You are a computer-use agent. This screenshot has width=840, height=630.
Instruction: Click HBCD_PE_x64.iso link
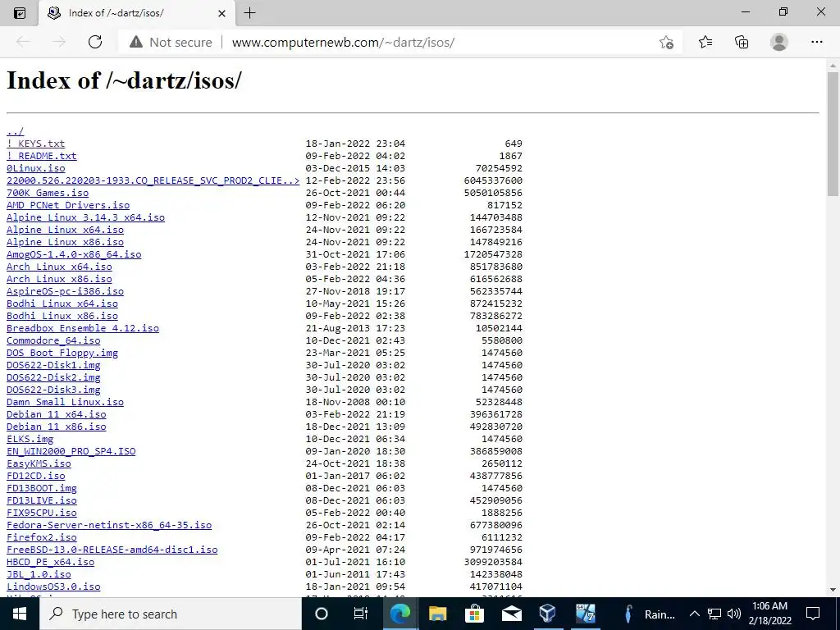click(50, 563)
